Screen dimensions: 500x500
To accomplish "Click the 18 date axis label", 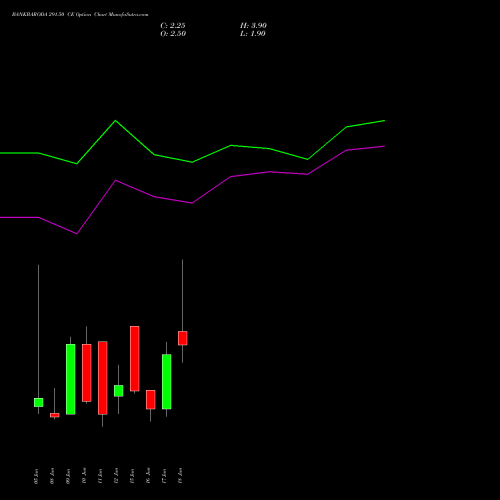I will point(180,476).
